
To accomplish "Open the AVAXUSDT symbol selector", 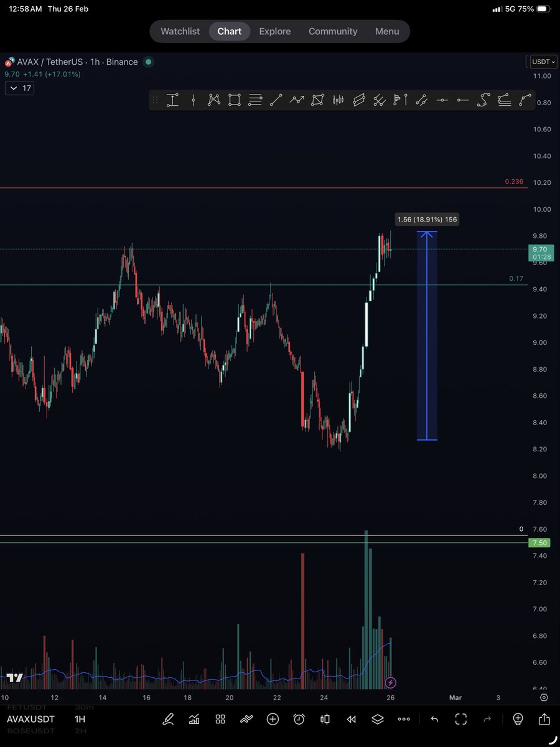I will 30,719.
